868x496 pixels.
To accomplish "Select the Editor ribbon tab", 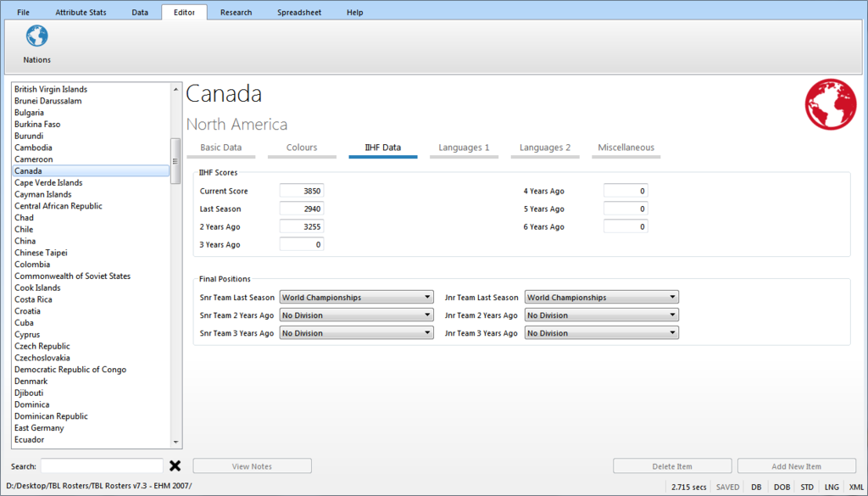I will point(184,12).
